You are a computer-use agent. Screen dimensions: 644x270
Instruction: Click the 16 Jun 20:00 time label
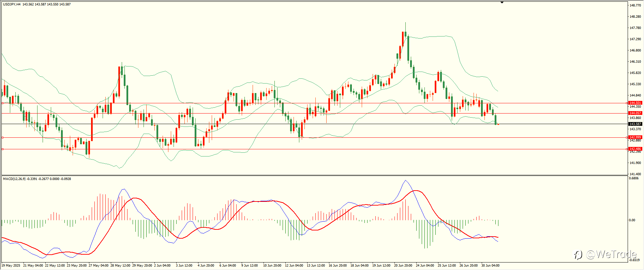338,266
